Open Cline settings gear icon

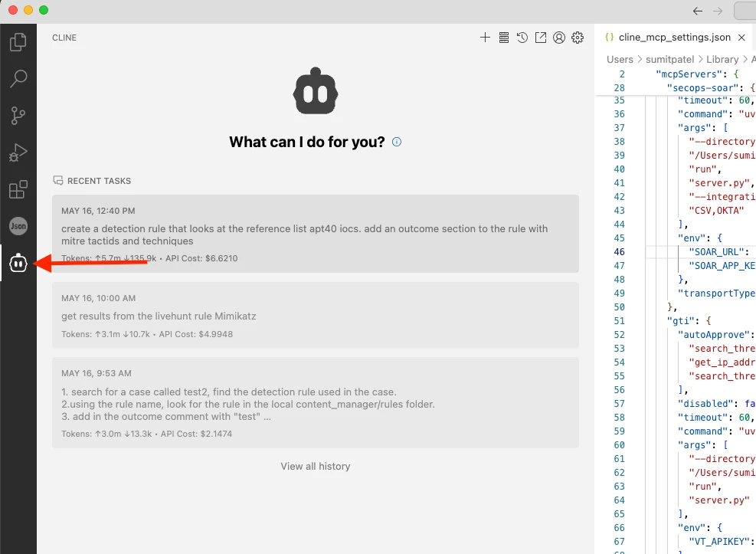[578, 38]
